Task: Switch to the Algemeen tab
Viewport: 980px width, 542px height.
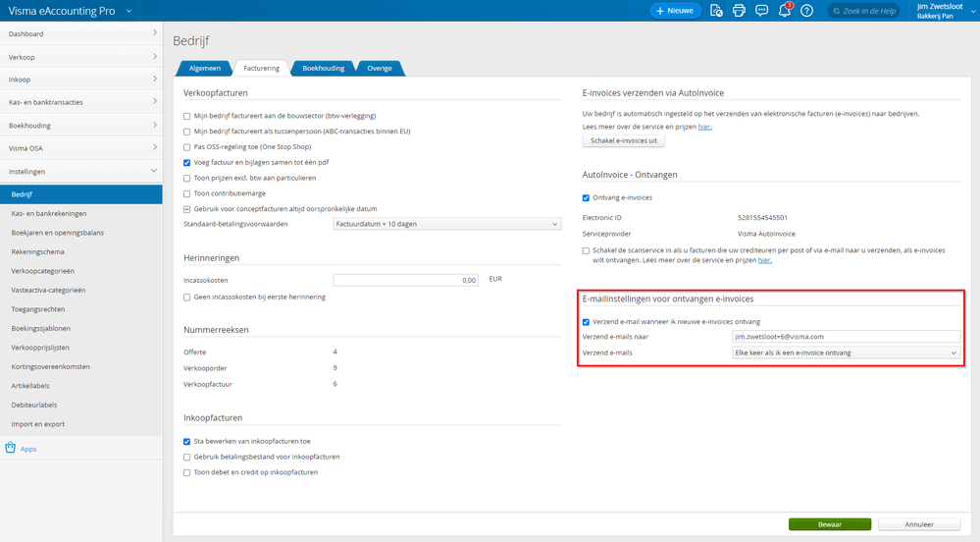Action: click(204, 68)
